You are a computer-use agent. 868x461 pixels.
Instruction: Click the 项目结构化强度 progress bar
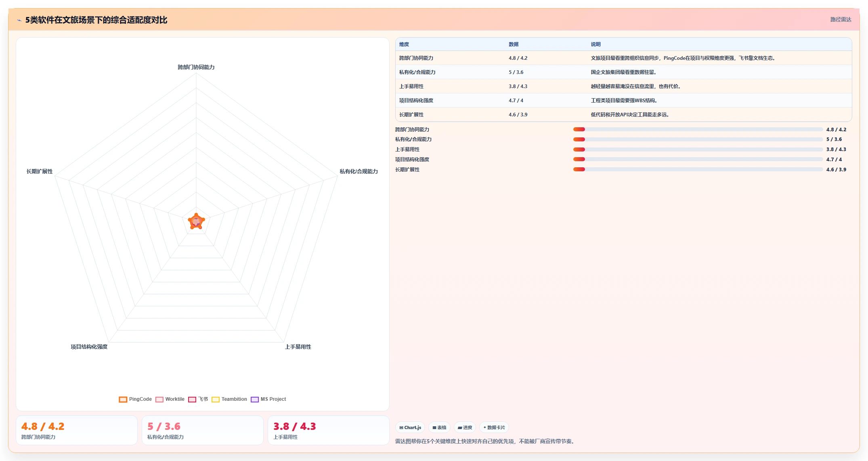(698, 159)
